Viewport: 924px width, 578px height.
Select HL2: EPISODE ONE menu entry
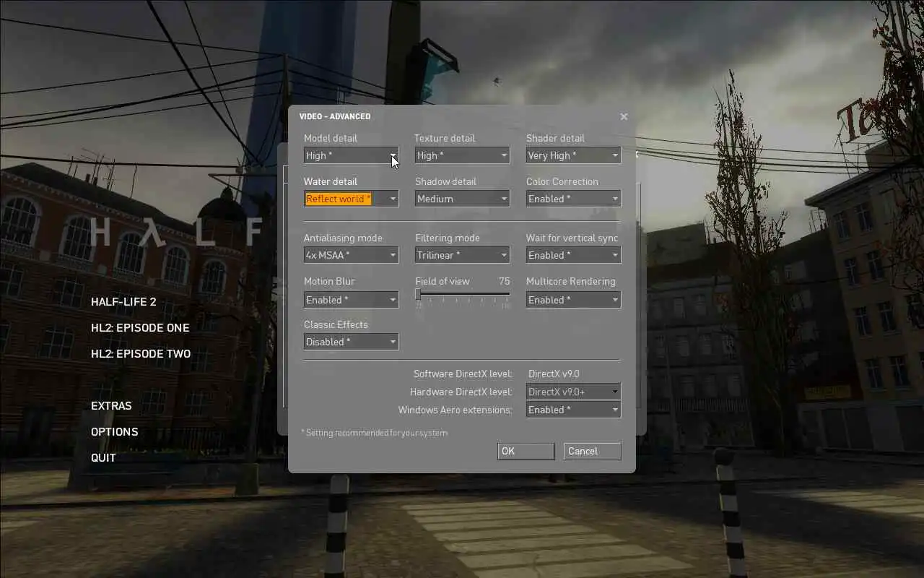(140, 328)
